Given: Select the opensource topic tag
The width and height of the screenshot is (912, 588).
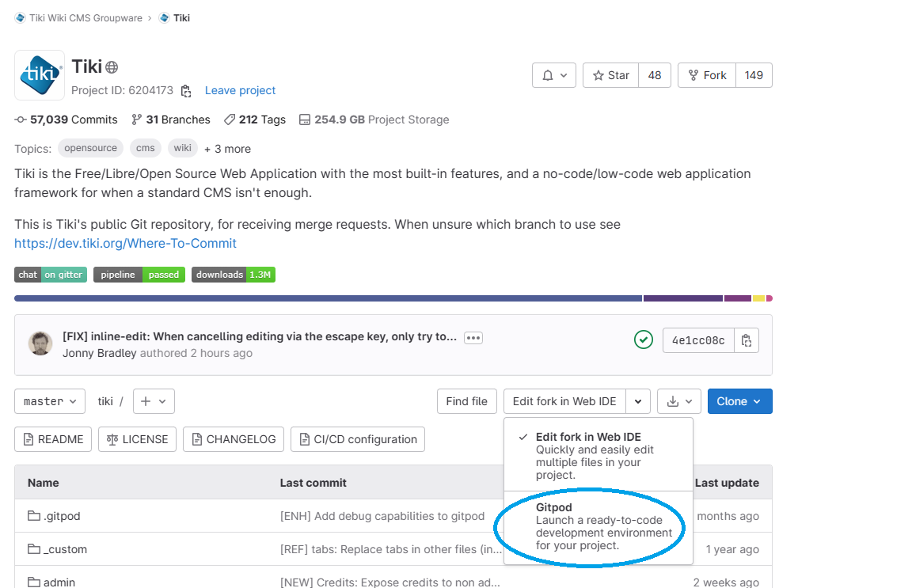Looking at the screenshot, I should coord(91,148).
